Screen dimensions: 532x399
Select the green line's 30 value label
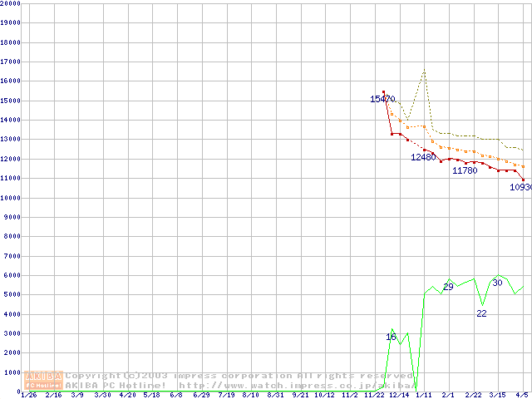click(497, 283)
